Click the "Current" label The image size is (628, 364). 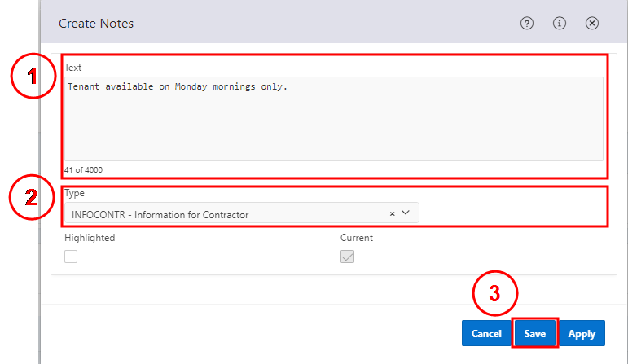(357, 238)
